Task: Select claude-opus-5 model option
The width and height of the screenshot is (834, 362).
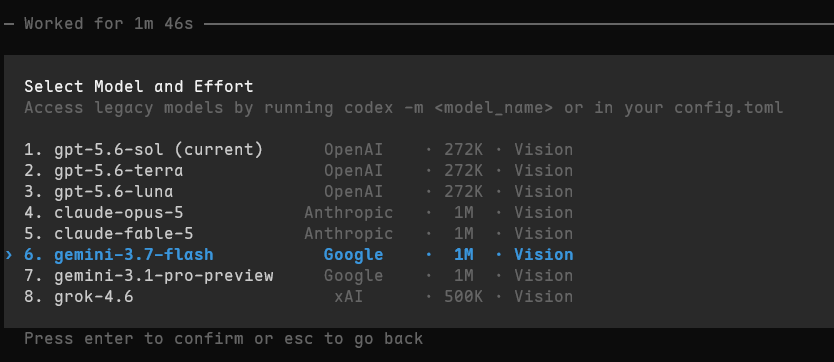Action: (x=298, y=213)
